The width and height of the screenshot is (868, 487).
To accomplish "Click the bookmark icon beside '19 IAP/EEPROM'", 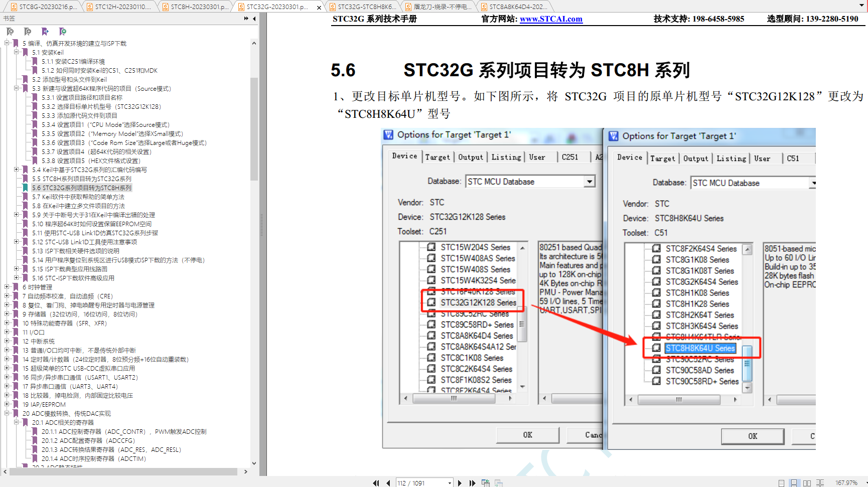I will point(16,405).
